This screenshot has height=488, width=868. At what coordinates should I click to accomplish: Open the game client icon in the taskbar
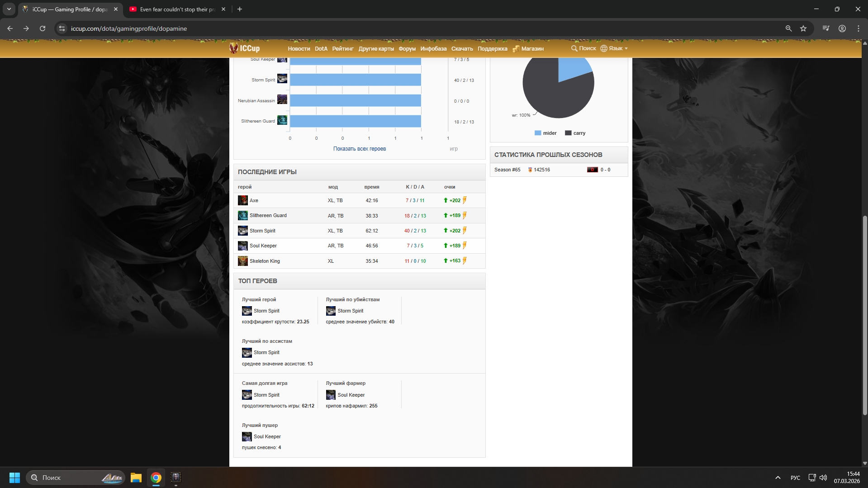(x=176, y=478)
